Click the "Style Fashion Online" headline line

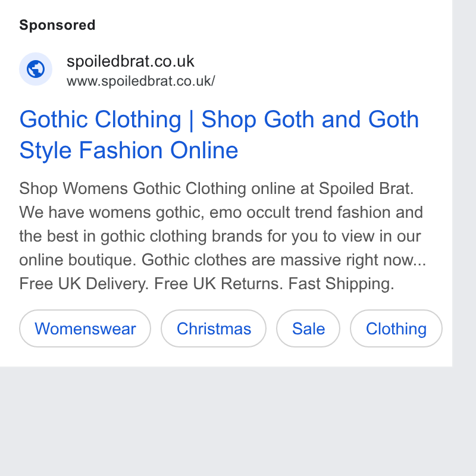tap(129, 150)
